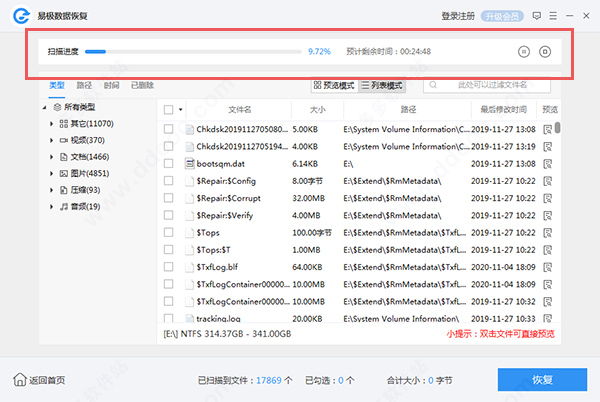600x402 pixels.
Task: Click the scan progress bar
Action: (x=193, y=52)
